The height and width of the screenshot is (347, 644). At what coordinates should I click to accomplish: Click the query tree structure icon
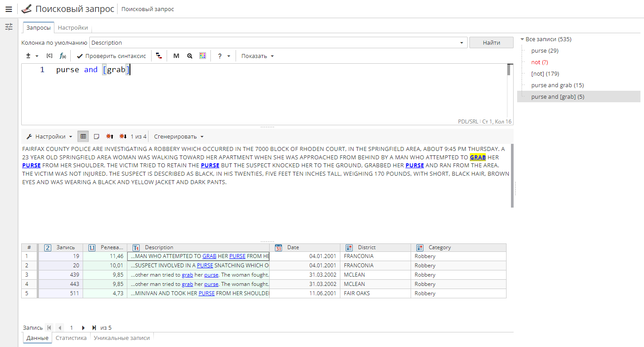point(159,56)
